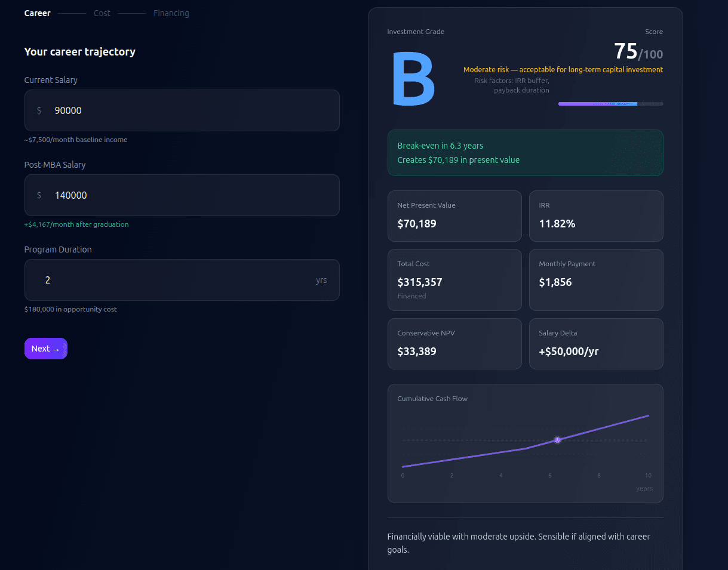Click the Current Salary input field

click(x=182, y=110)
